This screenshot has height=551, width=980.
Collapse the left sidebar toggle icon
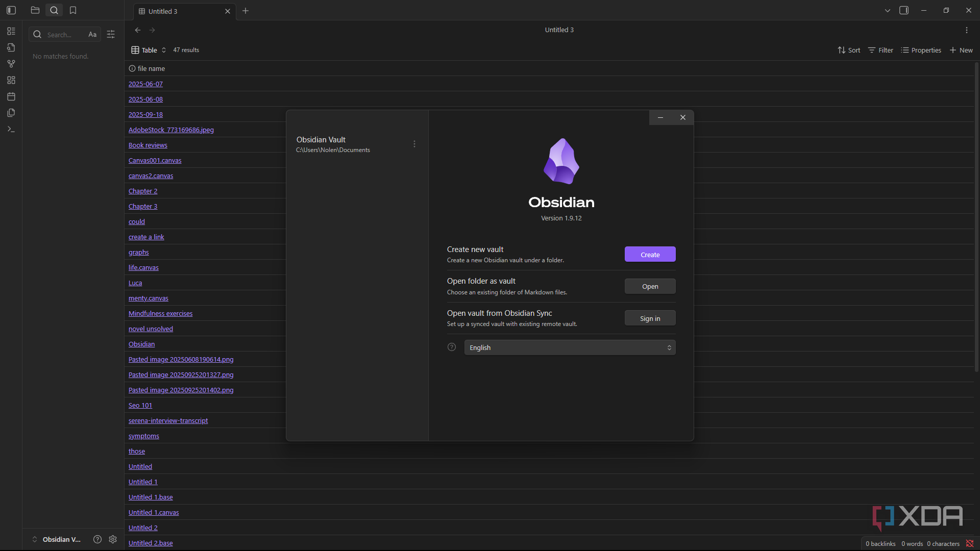pyautogui.click(x=11, y=10)
